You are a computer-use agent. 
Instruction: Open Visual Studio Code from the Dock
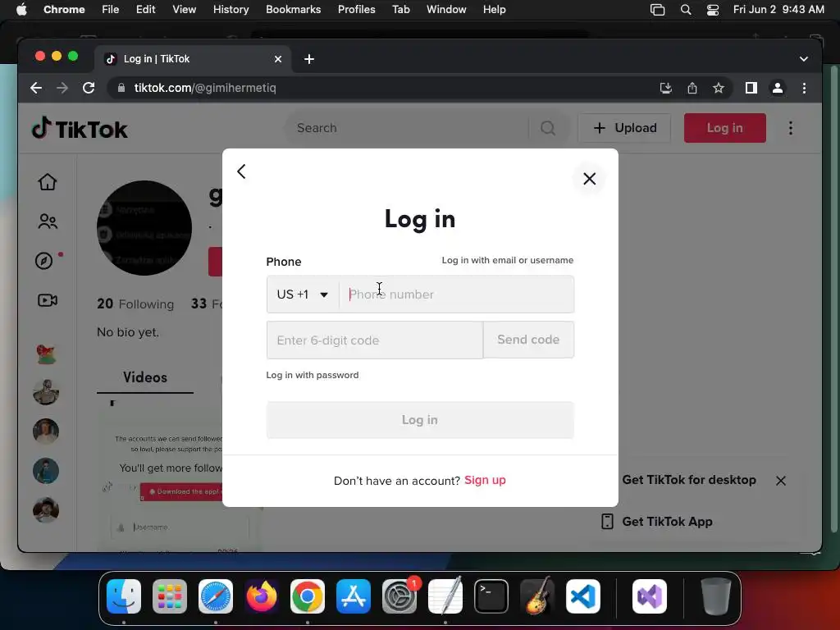click(583, 596)
